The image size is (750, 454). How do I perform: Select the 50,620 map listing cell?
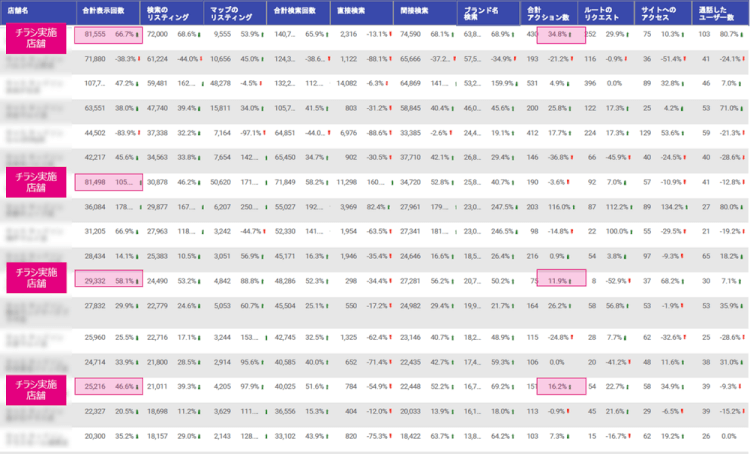click(221, 182)
